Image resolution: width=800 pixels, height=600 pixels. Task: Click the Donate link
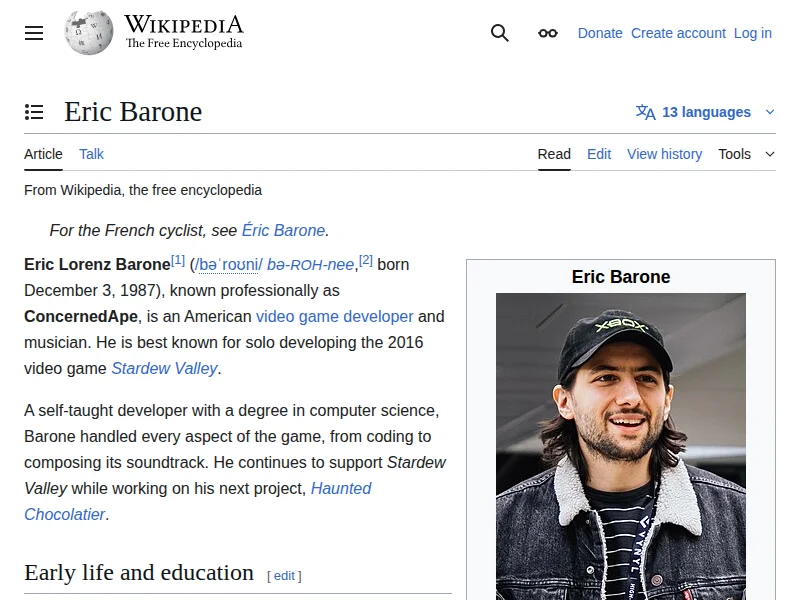pyautogui.click(x=600, y=33)
